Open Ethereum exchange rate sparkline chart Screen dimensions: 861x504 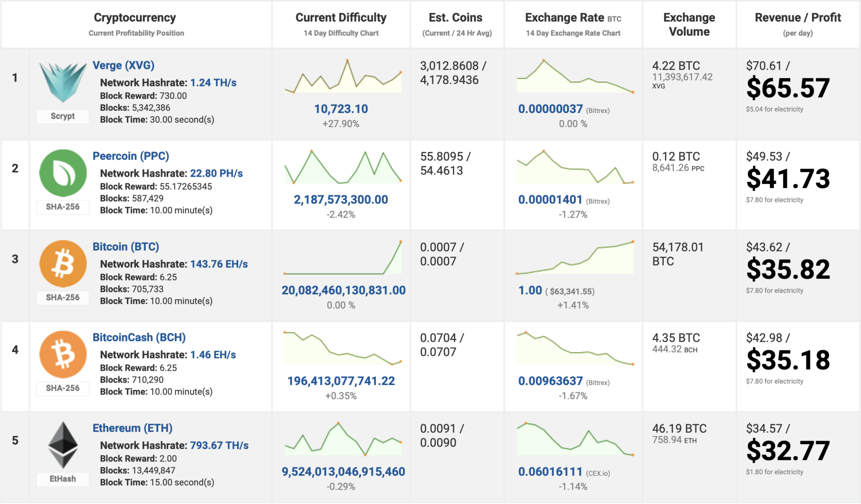point(575,439)
